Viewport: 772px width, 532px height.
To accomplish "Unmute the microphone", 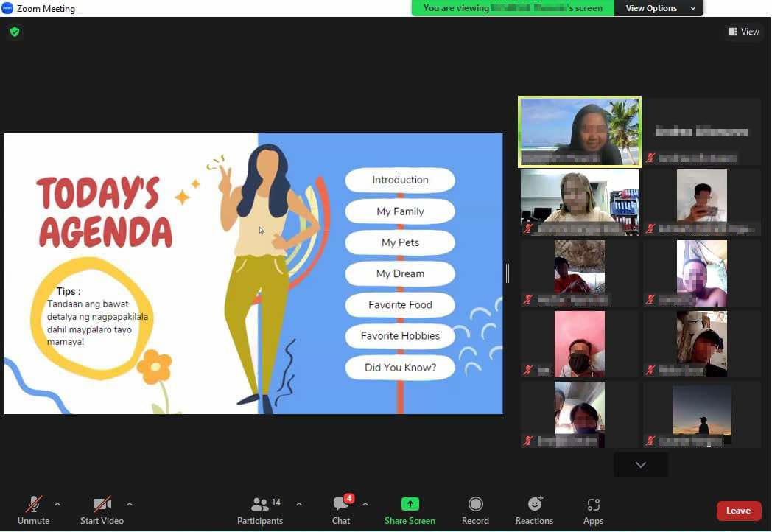I will tap(33, 505).
